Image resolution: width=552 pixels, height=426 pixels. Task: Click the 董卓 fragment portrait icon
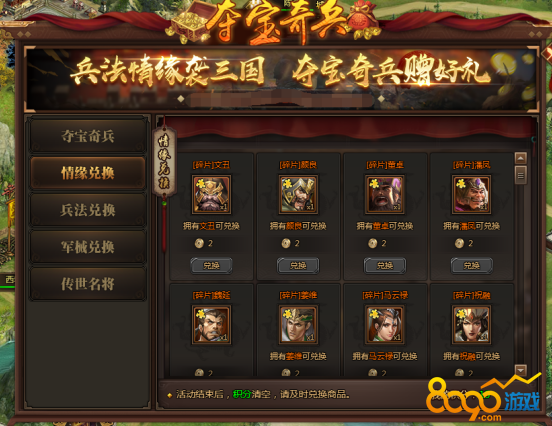[x=385, y=195]
